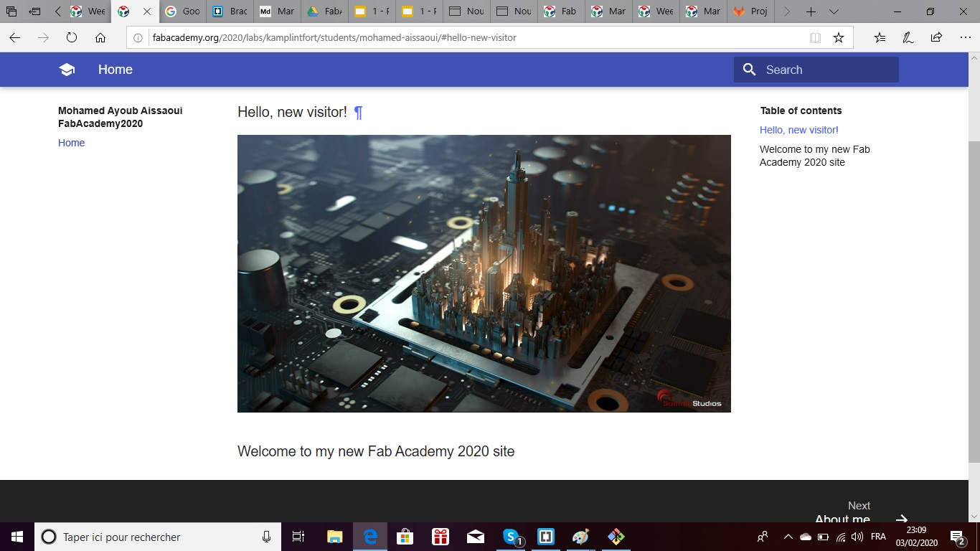Click the microphone in the taskbar search box
Screen dimensions: 980x551
(266, 537)
